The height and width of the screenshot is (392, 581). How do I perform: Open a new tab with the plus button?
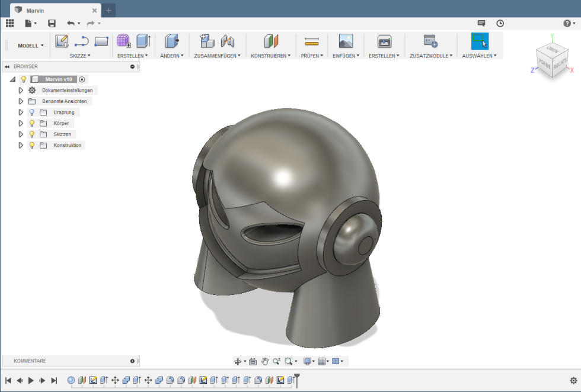coord(108,11)
